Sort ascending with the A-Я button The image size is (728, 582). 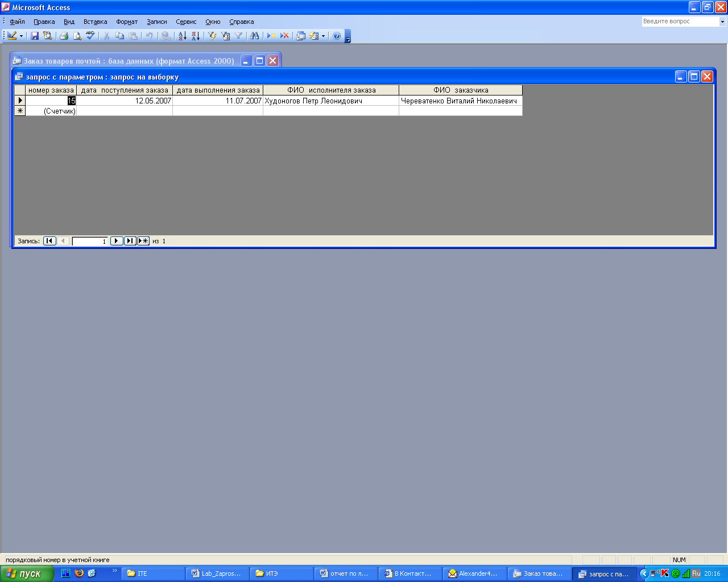pyautogui.click(x=182, y=36)
